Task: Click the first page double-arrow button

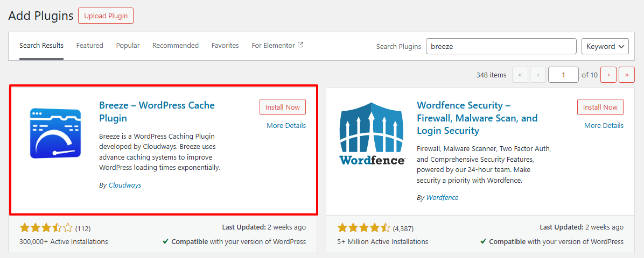Action: [520, 75]
